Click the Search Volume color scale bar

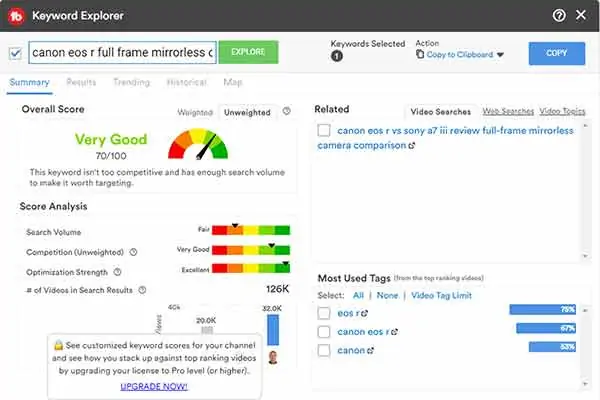251,230
